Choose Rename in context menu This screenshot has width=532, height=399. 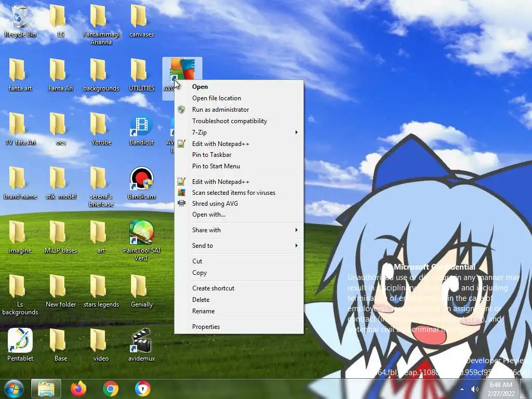click(239, 311)
